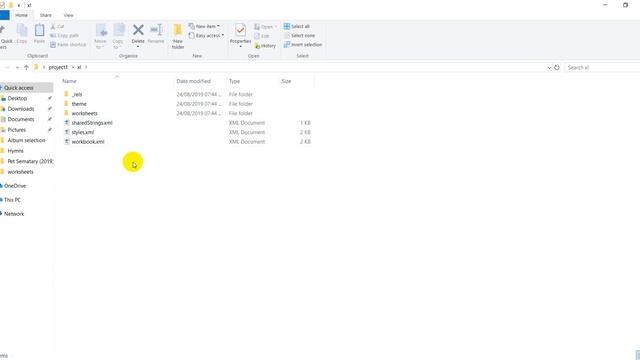Select the theme folder in file list
The height and width of the screenshot is (360, 640).
click(x=79, y=104)
